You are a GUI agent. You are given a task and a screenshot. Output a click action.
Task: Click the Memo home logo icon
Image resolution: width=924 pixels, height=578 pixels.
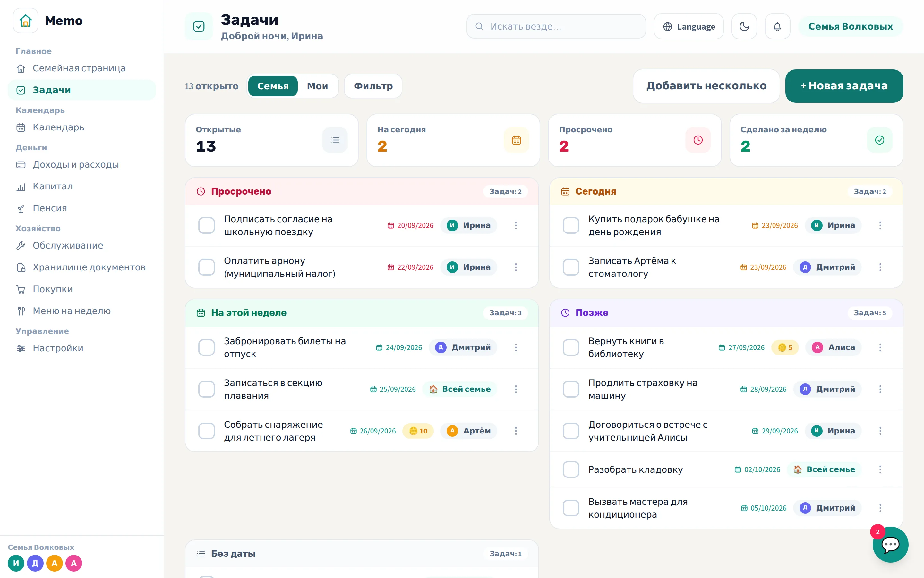point(26,21)
